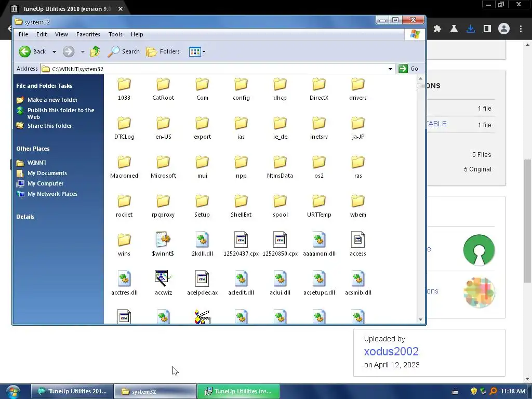Click the security shield tray icon
Screen dimensions: 532x399
pos(474,391)
